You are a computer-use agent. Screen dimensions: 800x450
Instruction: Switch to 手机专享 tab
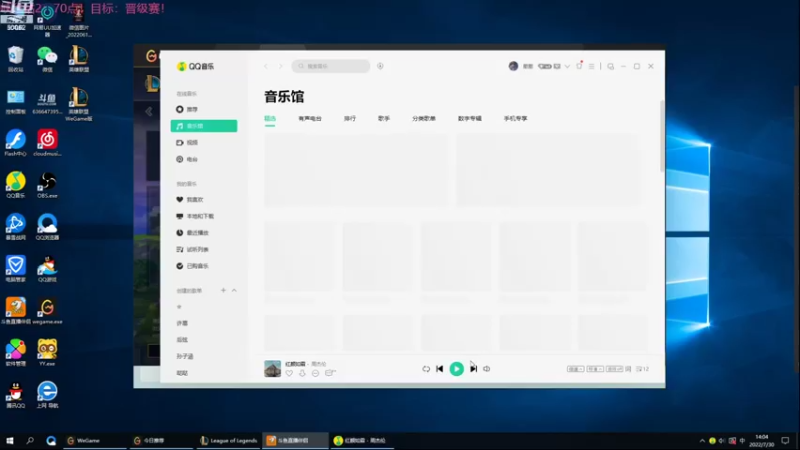[515, 118]
